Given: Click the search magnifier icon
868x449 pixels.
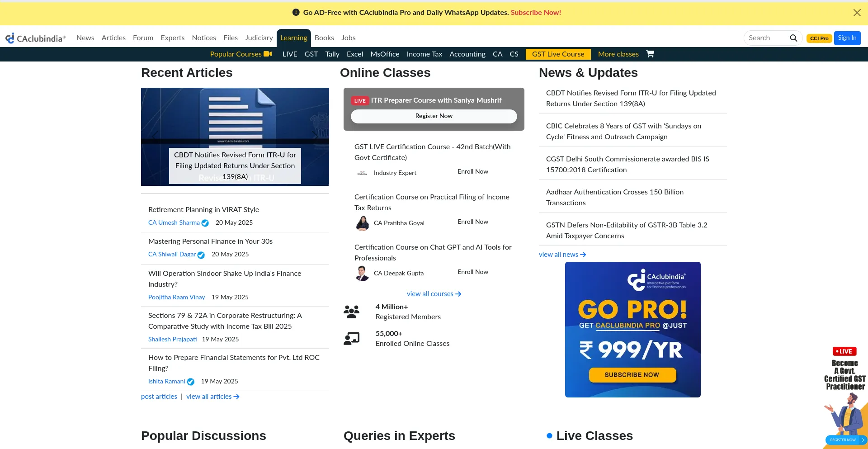Looking at the screenshot, I should 793,38.
